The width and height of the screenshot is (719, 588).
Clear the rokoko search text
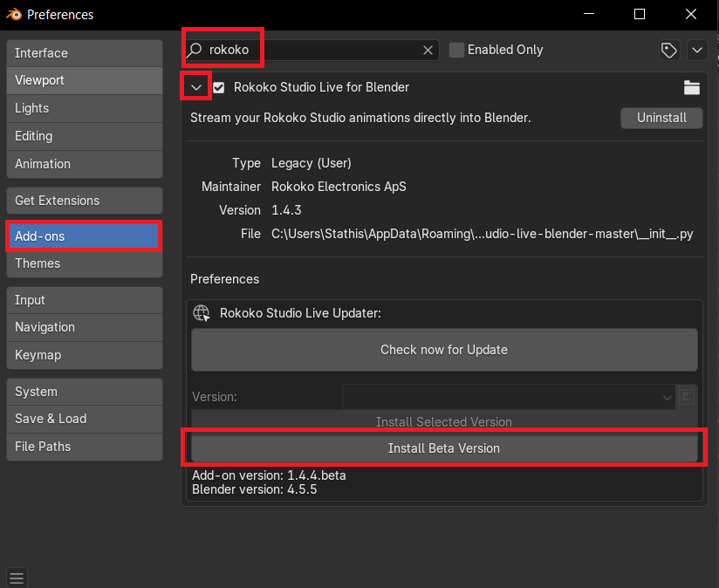(428, 51)
